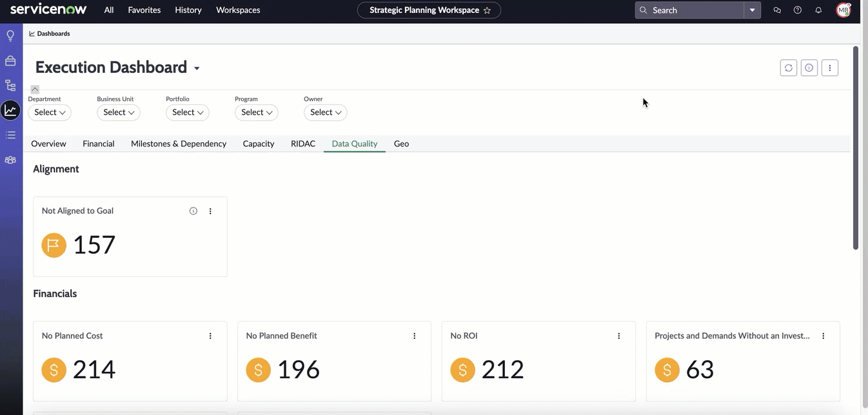Viewport: 868px width, 415px height.
Task: Click the 214 No Planned Cost value
Action: coord(94,370)
